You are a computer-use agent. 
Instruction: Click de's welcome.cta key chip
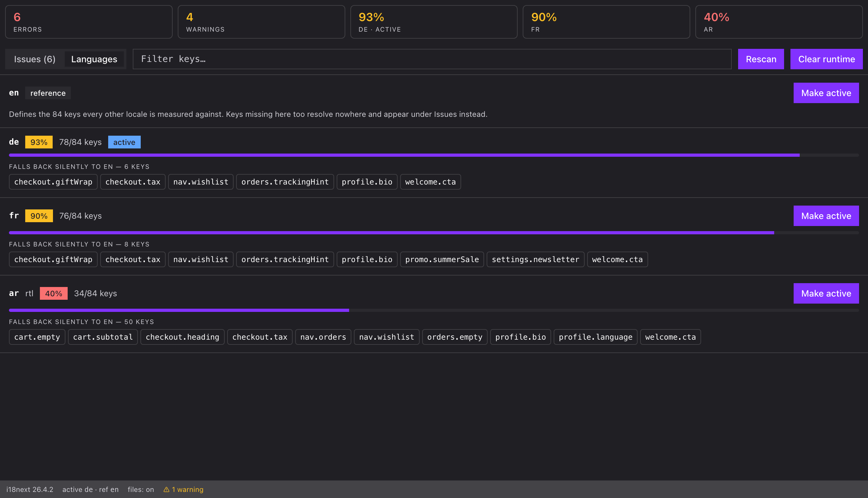pyautogui.click(x=430, y=182)
